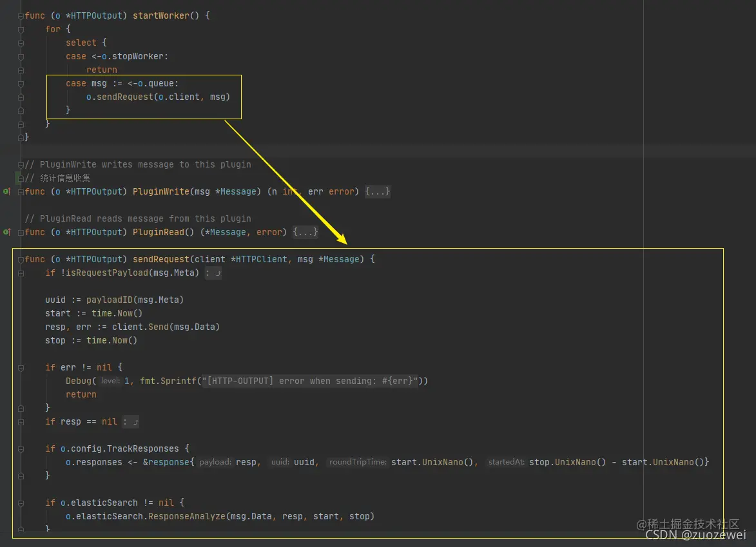Click the o.sendRequest(o.client, msg) call
The width and height of the screenshot is (756, 547).
click(158, 97)
